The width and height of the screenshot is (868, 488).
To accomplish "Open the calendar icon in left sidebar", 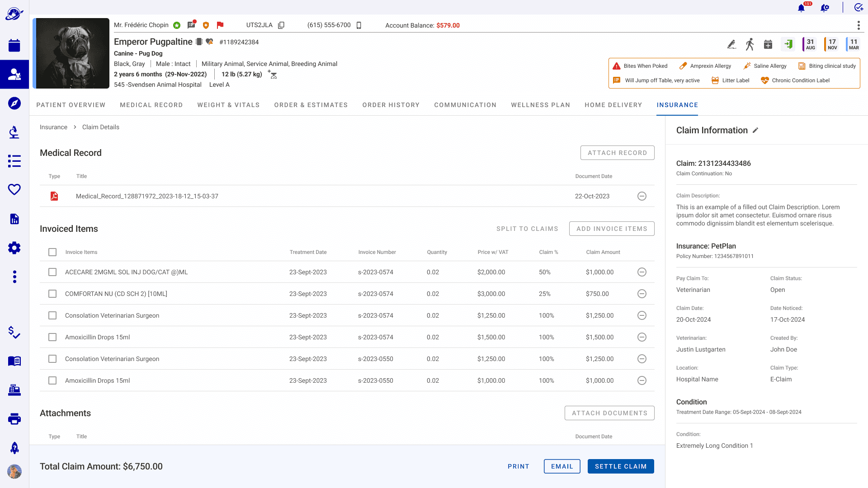I will [14, 45].
